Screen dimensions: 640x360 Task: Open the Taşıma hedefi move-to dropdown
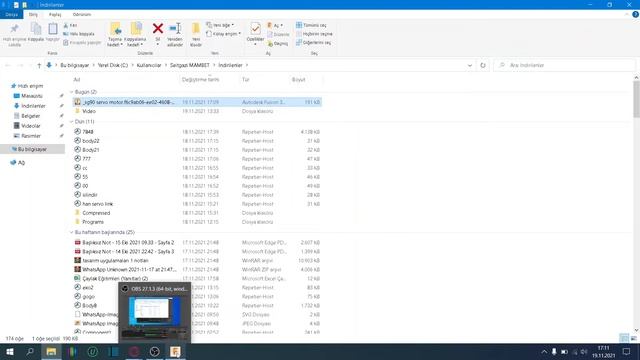pos(115,34)
